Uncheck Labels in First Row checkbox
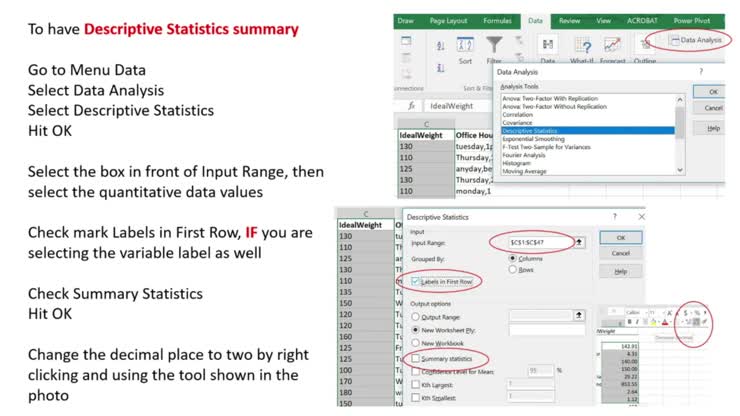The width and height of the screenshot is (740, 416). [x=415, y=281]
